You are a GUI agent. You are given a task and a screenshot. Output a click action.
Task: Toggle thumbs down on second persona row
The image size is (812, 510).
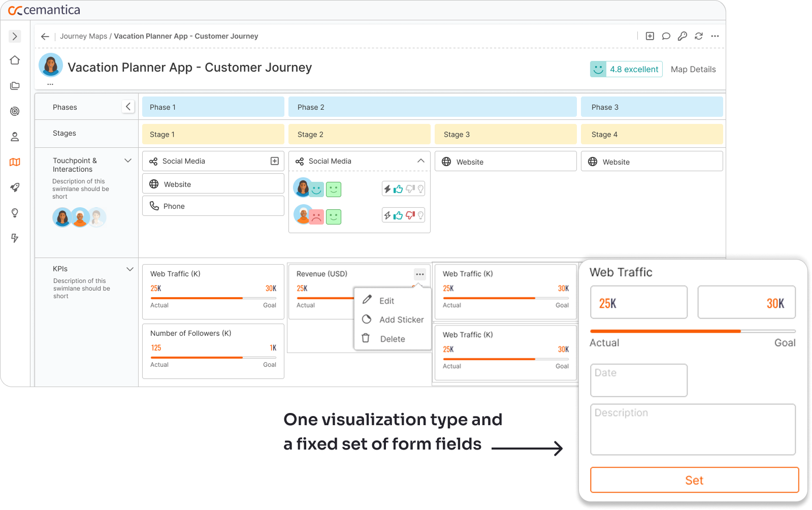[410, 215]
